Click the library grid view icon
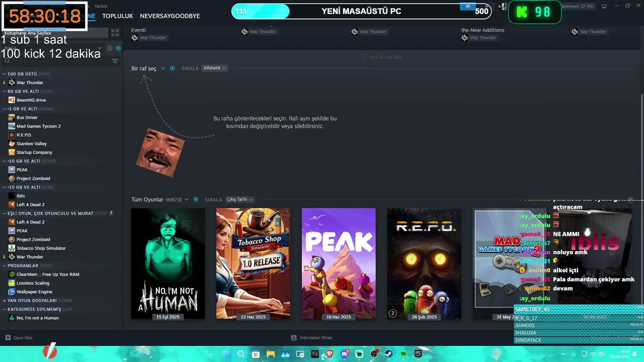This screenshot has width=644, height=362. [115, 33]
